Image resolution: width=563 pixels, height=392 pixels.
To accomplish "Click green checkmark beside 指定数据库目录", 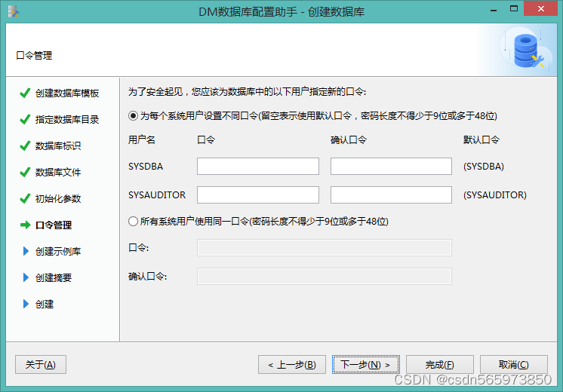I will 25,119.
